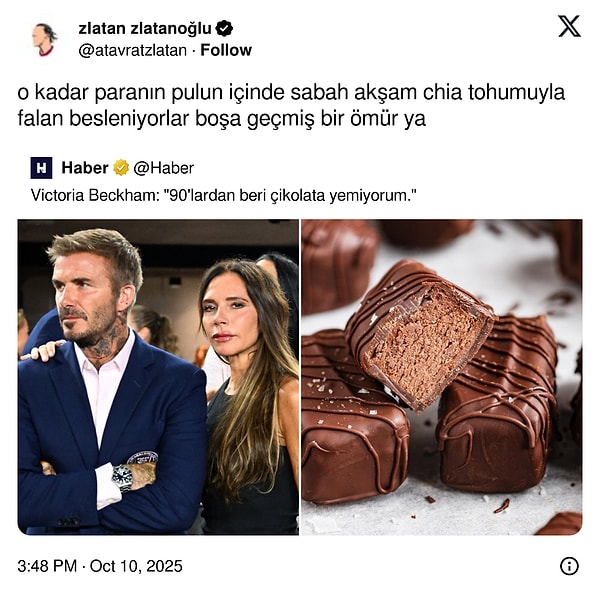The height and width of the screenshot is (596, 600).
Task: Click the Haber square logo avatar
Action: pyautogui.click(x=41, y=168)
